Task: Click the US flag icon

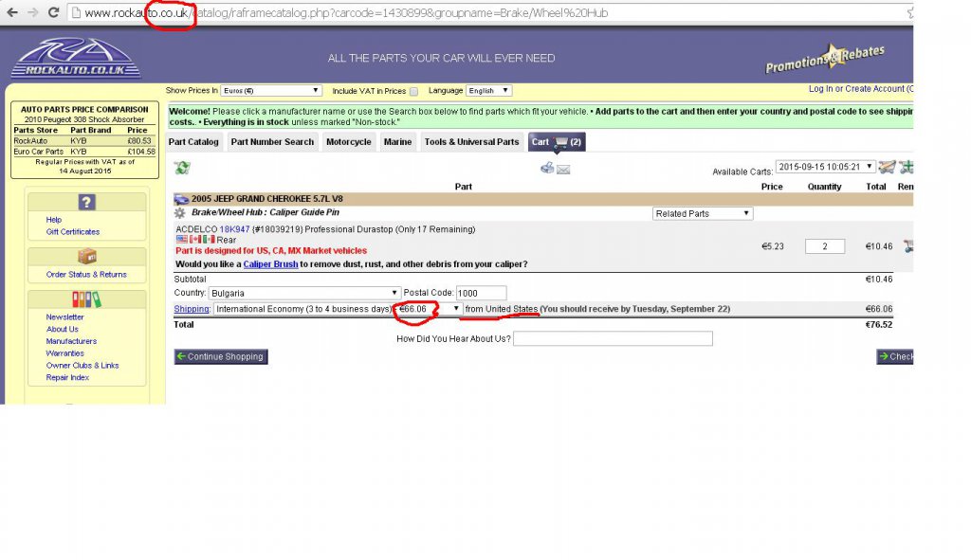Action: pyautogui.click(x=181, y=240)
